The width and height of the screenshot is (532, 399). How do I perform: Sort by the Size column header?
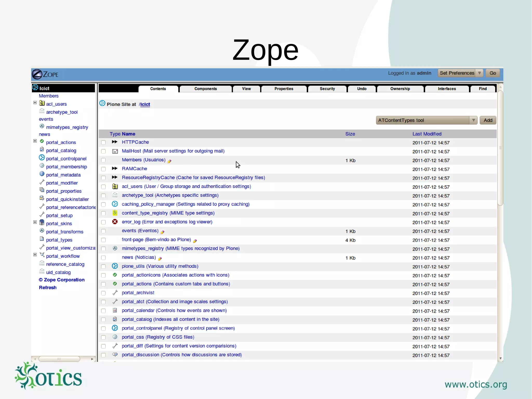350,134
